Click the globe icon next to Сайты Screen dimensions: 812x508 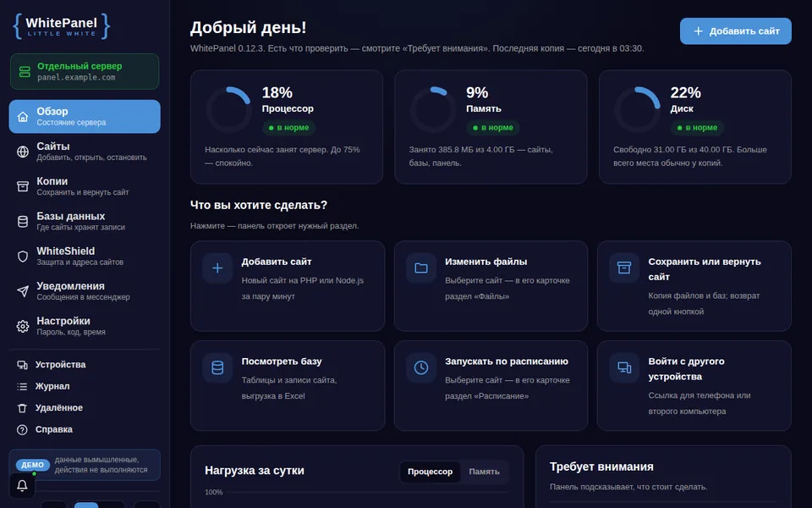click(x=23, y=152)
